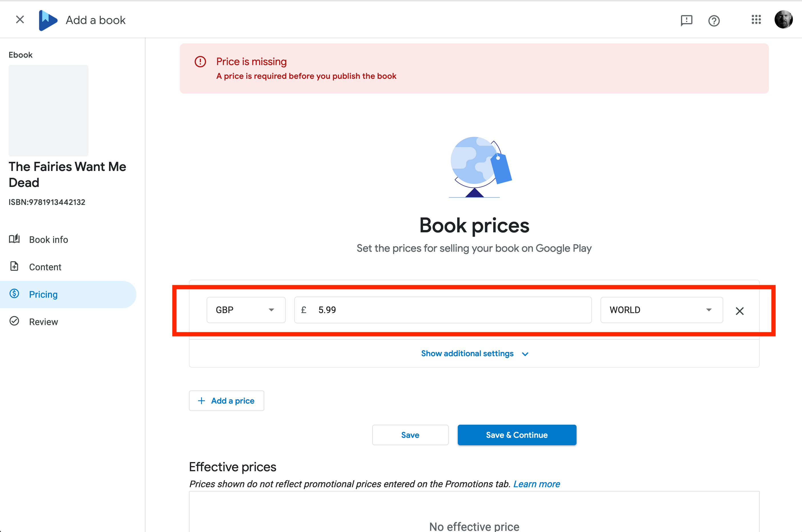Click the Review checkmark icon
This screenshot has height=532, width=802.
point(14,321)
